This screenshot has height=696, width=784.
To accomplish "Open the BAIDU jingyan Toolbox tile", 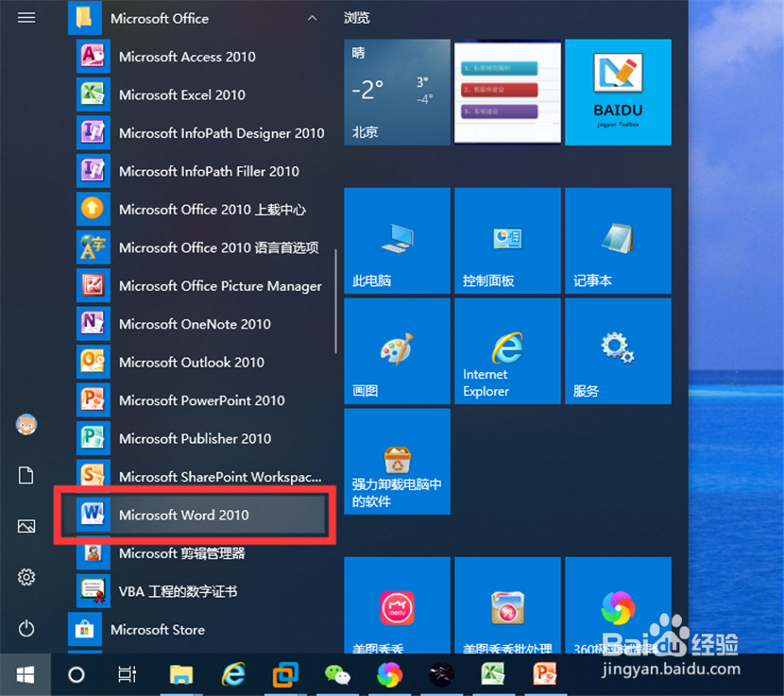I will coord(618,93).
